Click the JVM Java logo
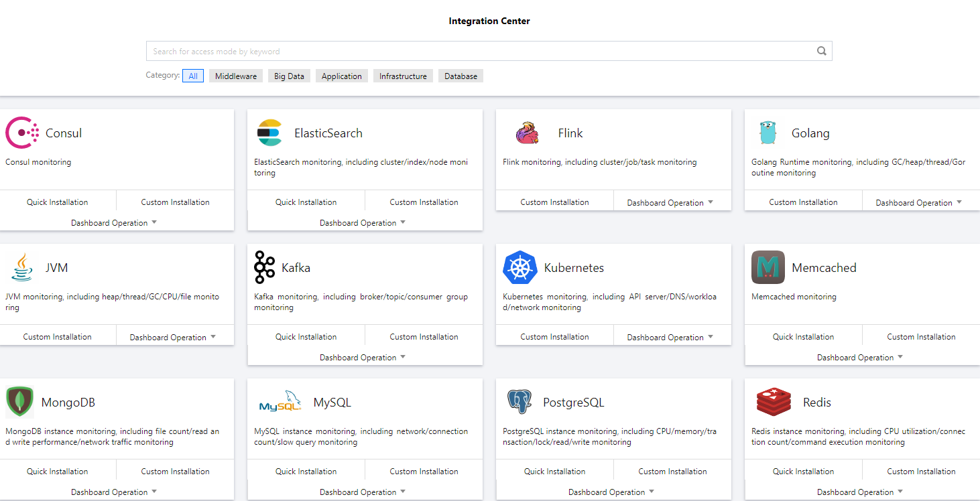This screenshot has height=501, width=980. 23,267
